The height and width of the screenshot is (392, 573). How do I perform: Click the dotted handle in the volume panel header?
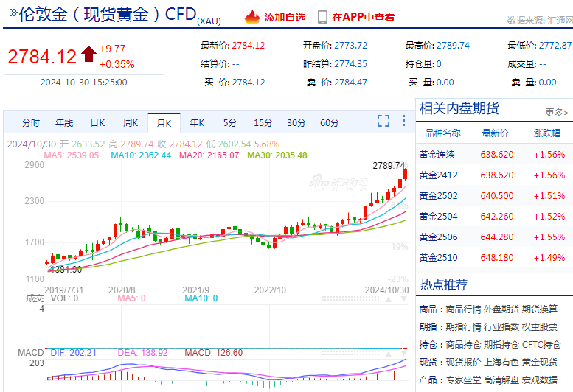pyautogui.click(x=350, y=298)
